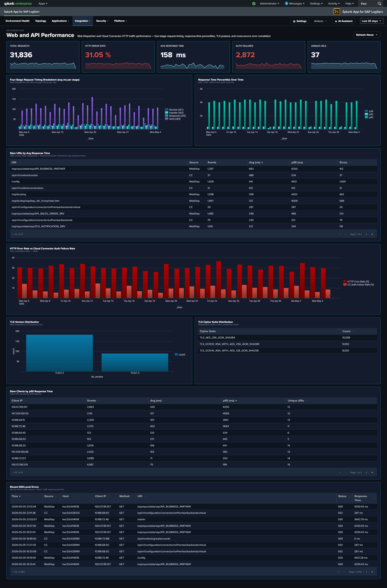Click the Total Requests 31,836 metric
The image size is (387, 588).
(x=21, y=55)
